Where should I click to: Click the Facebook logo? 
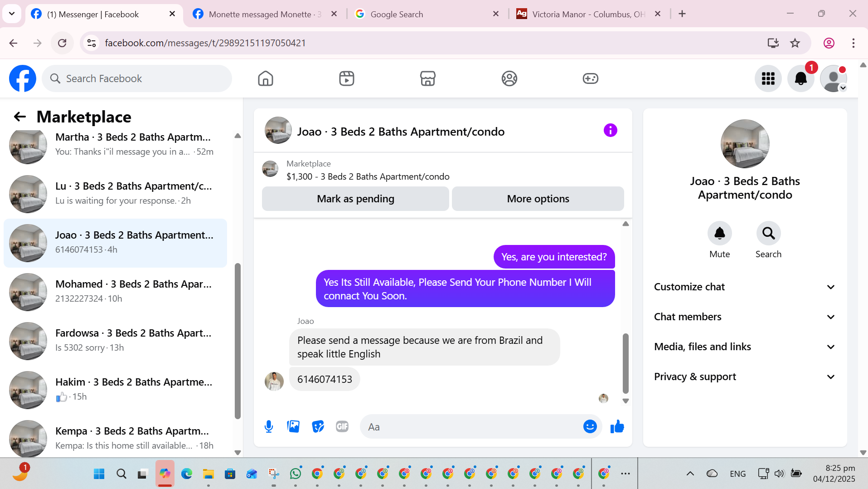pos(23,78)
